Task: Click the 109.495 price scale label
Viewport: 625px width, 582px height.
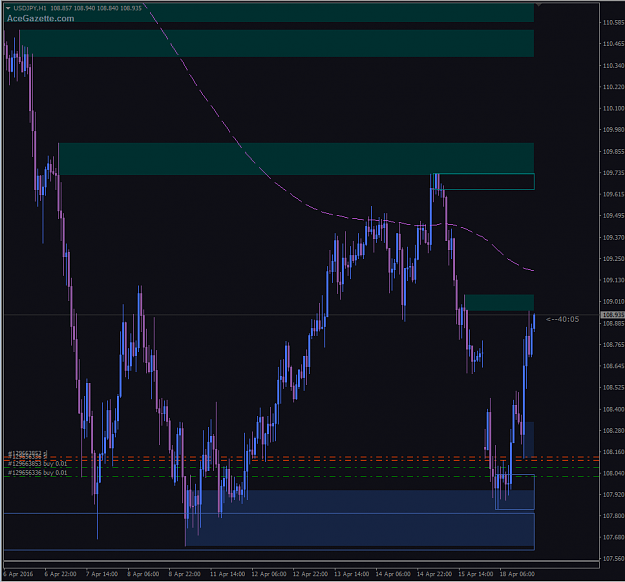Action: tap(613, 216)
